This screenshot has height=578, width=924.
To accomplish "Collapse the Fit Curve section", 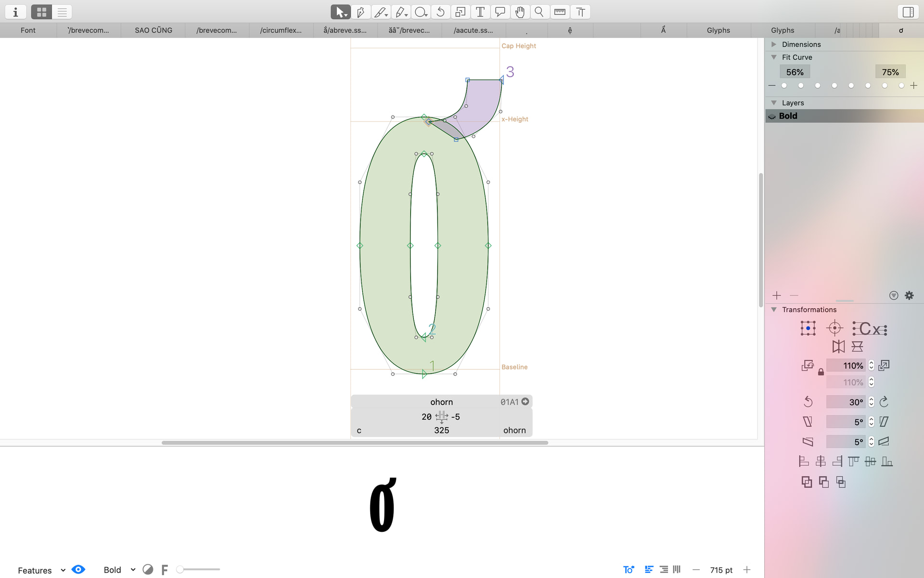I will (x=774, y=57).
